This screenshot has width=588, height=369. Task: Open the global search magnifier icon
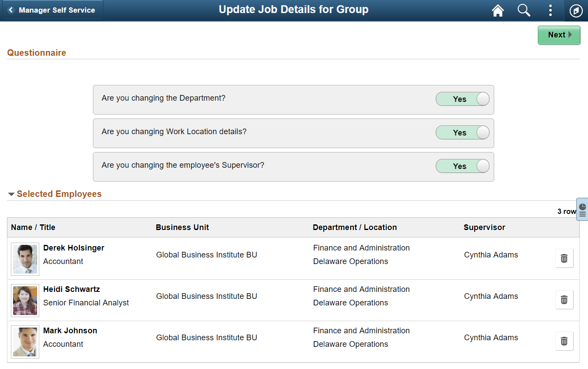524,10
